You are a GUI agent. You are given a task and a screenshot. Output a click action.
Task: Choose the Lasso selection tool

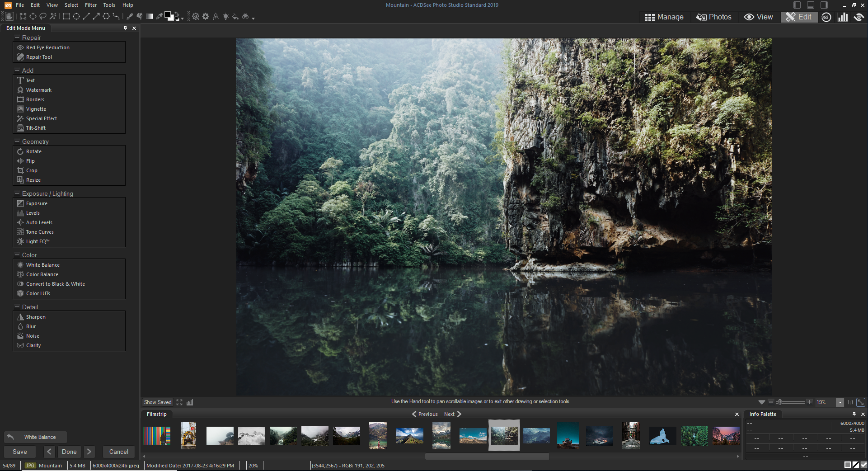[x=43, y=17]
